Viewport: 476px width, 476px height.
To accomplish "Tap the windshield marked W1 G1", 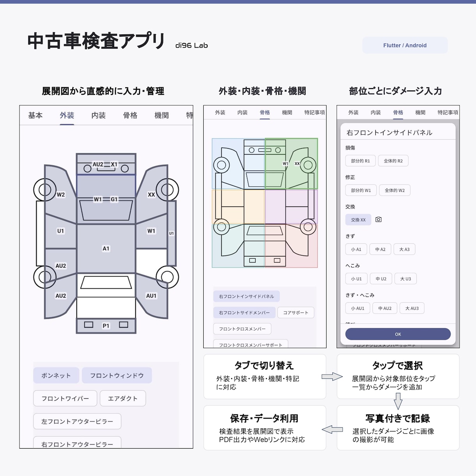I will coord(106,210).
